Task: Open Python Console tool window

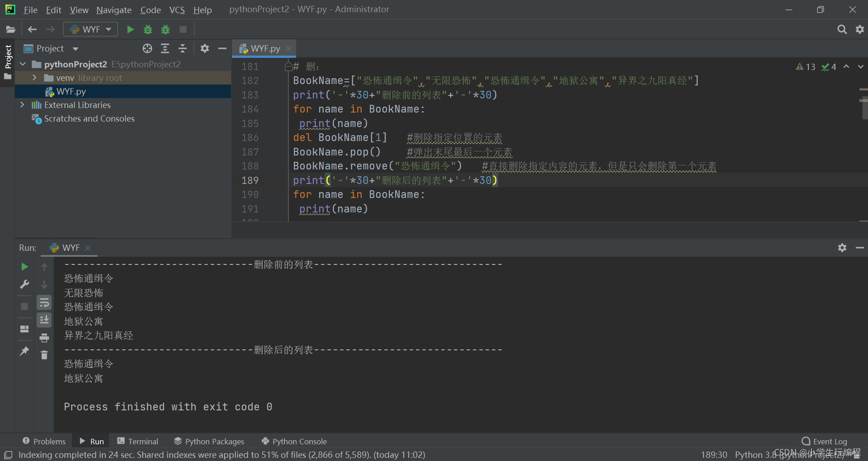Action: pyautogui.click(x=294, y=441)
